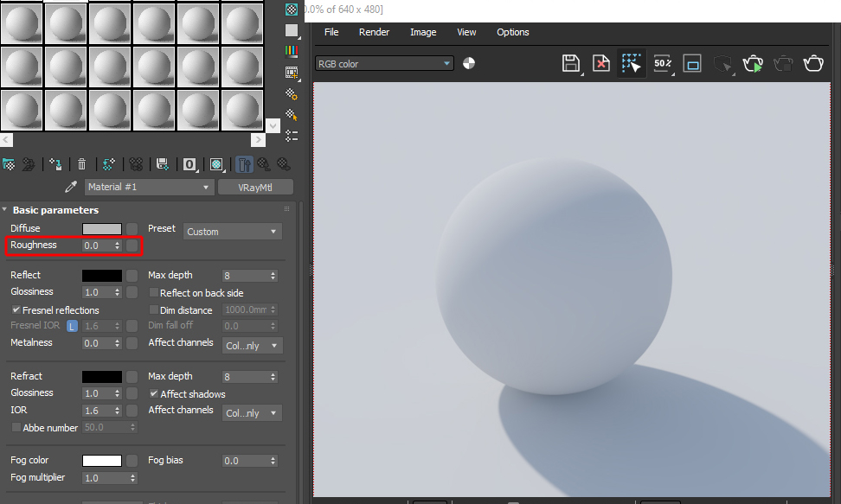Open the Reflect color swatch

pyautogui.click(x=102, y=276)
